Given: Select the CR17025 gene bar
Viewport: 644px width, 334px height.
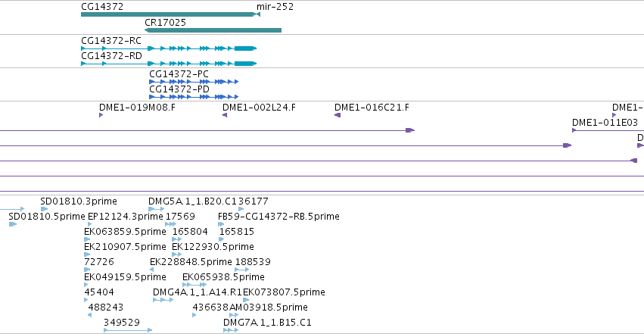Looking at the screenshot, I should (x=213, y=30).
